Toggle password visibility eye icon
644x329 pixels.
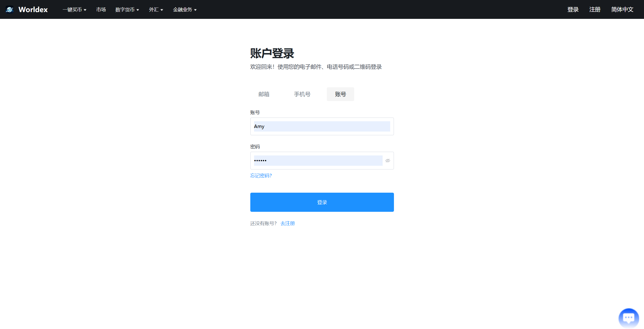tap(388, 160)
